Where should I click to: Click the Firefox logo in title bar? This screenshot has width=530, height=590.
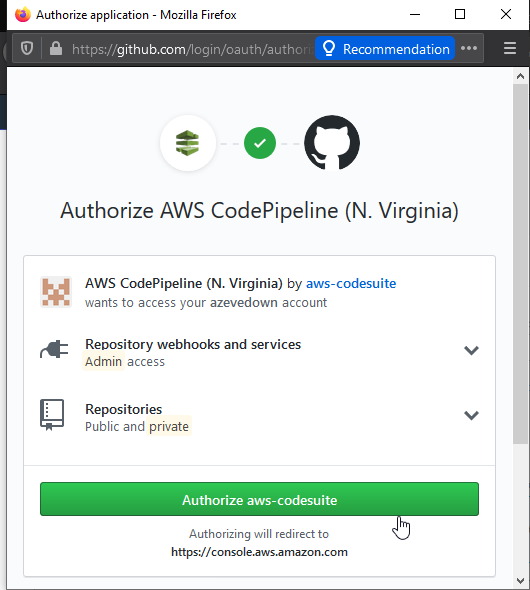coord(23,14)
